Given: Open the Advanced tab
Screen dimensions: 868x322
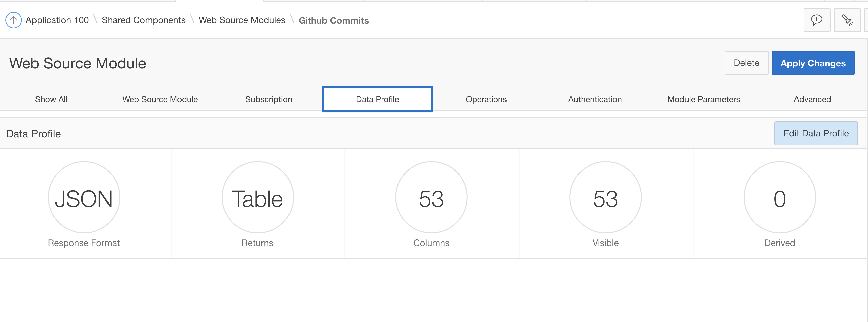Looking at the screenshot, I should [x=812, y=99].
